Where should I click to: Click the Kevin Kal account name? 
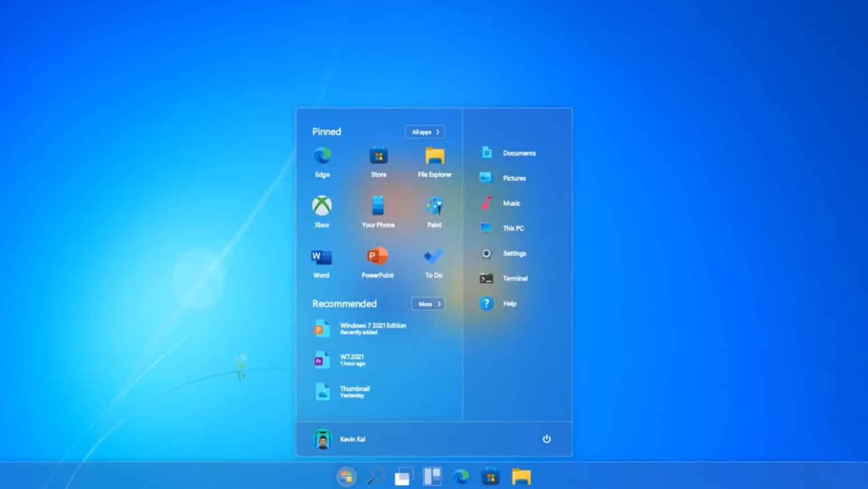click(x=351, y=439)
